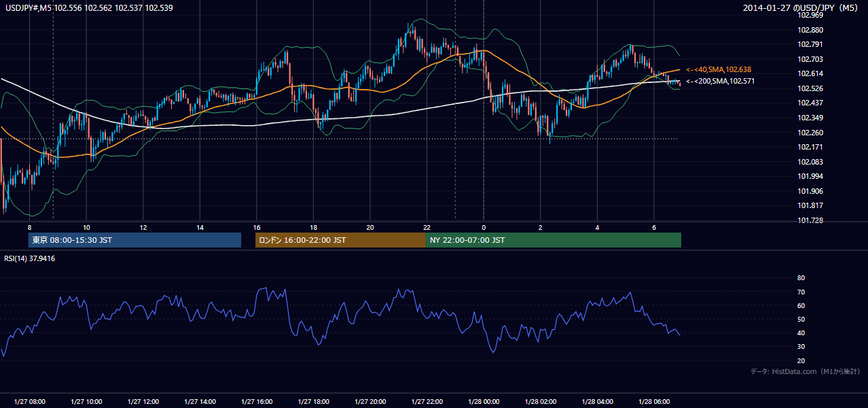Click price axis value 101.817
The image size is (868, 408).
(x=810, y=205)
